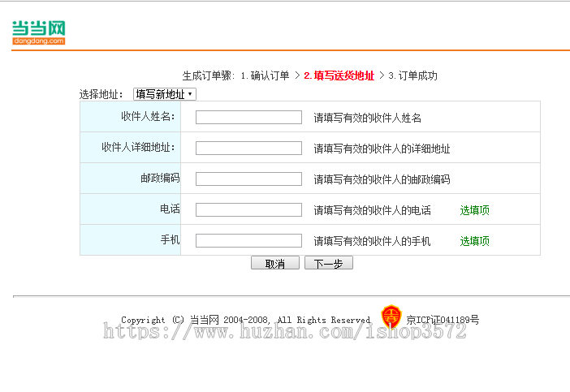This screenshot has height=392, width=570.
Task: Click step 1. 确认订单 text
Action: pyautogui.click(x=265, y=75)
